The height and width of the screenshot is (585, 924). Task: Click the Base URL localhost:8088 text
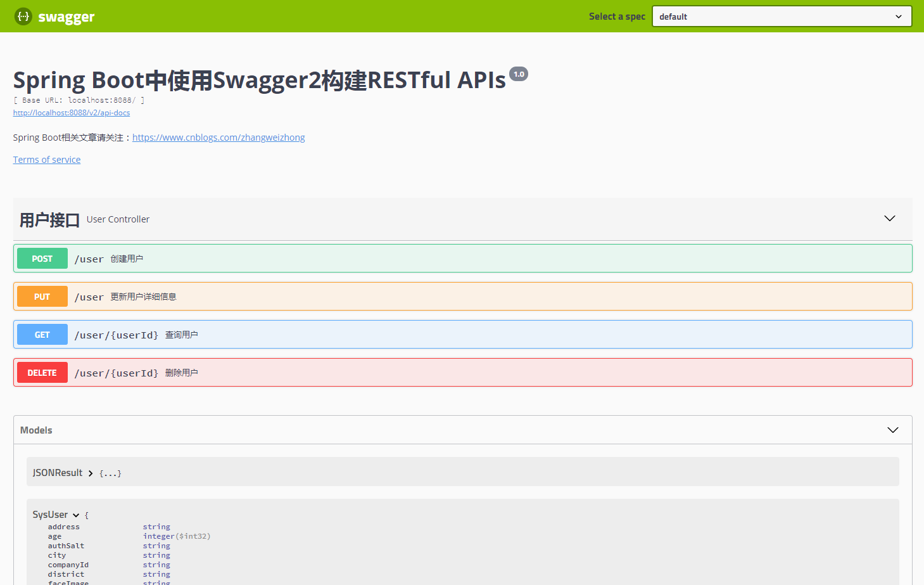[x=79, y=100]
